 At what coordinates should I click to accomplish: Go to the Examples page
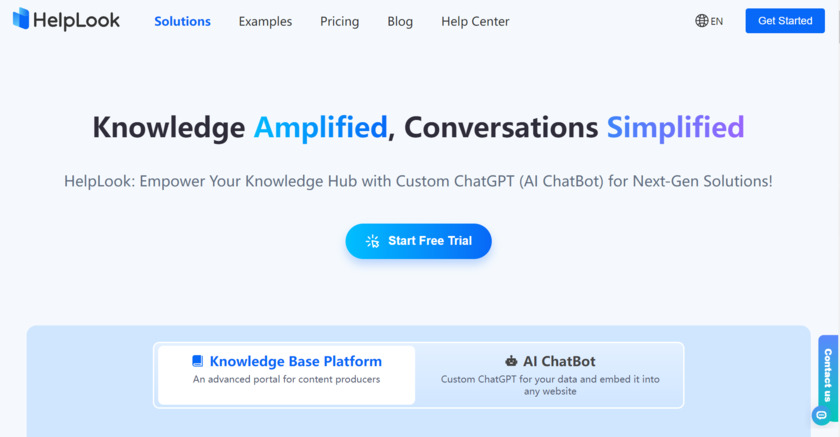265,21
